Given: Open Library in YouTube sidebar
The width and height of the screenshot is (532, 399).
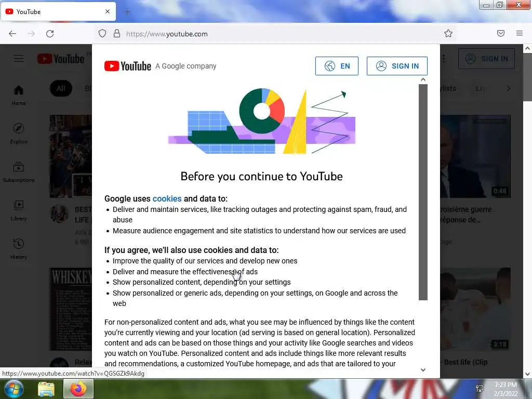Looking at the screenshot, I should point(19,210).
